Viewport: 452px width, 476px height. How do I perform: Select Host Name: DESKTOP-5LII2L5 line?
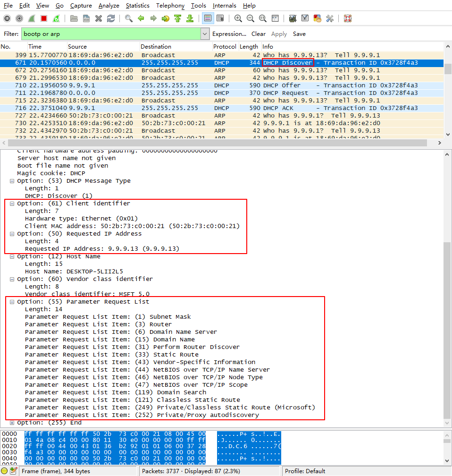[74, 272]
